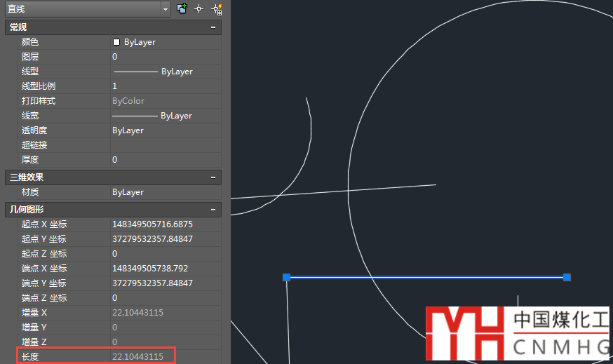This screenshot has height=364, width=613.
Task: Open Quick Select icon with lightning bolt
Action: point(217,9)
